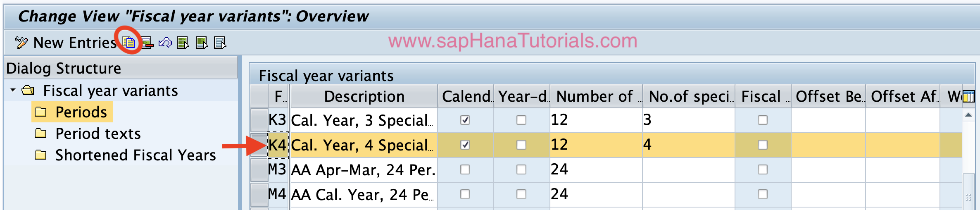Select row M4 using its row selector
Viewport: 980px width, 210px height.
coord(259,194)
